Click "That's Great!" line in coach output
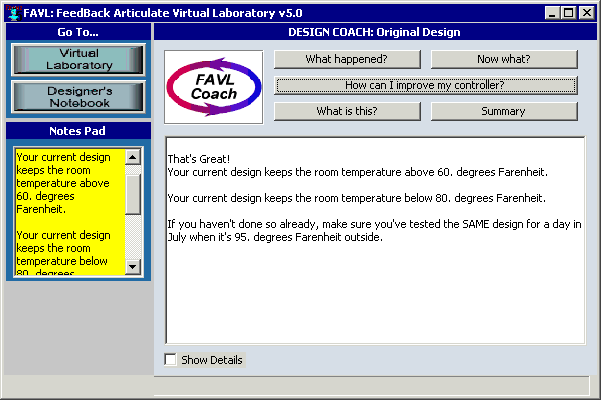The height and width of the screenshot is (400, 601). click(199, 159)
